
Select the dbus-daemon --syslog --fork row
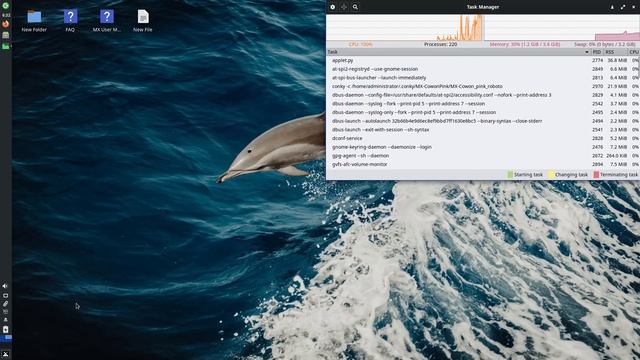pos(483,104)
